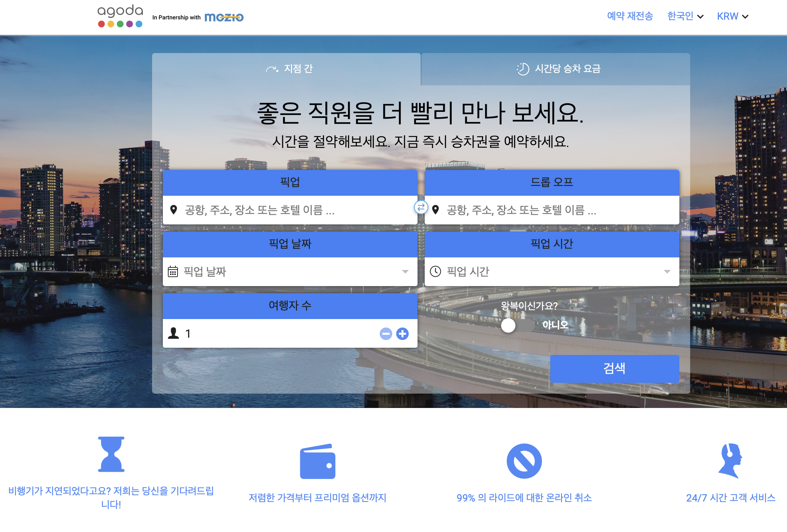Click the traveler count value 1
Image resolution: width=787 pixels, height=532 pixels.
point(188,334)
